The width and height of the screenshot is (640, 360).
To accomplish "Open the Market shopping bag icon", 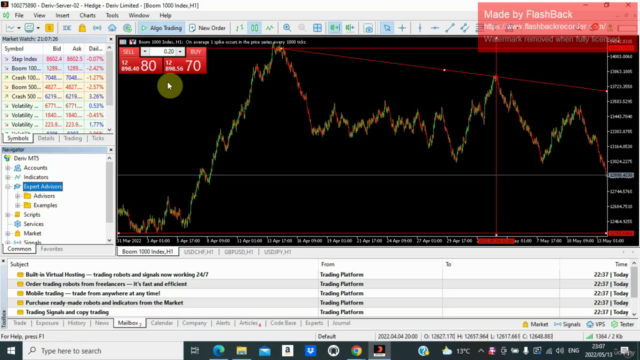I will tap(82, 28).
